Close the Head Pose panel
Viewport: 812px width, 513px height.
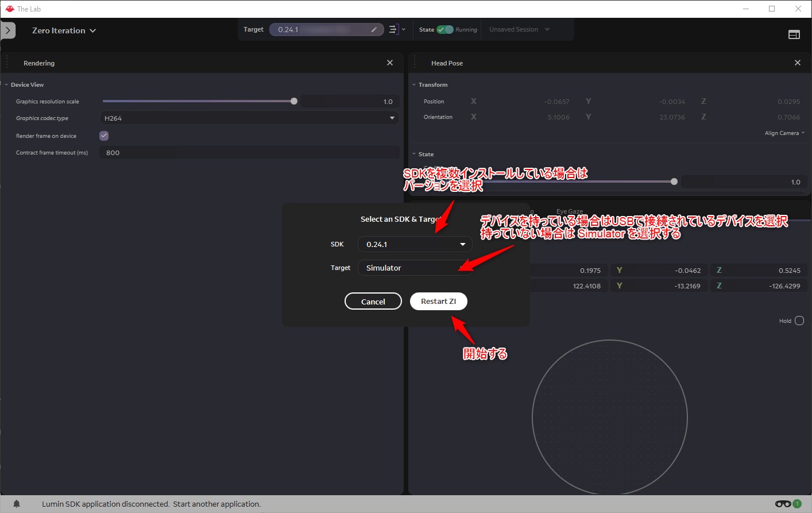coord(797,63)
